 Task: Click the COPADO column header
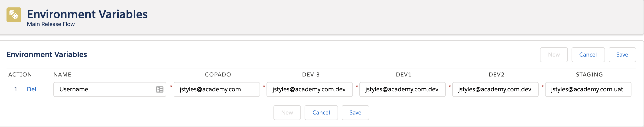218,75
